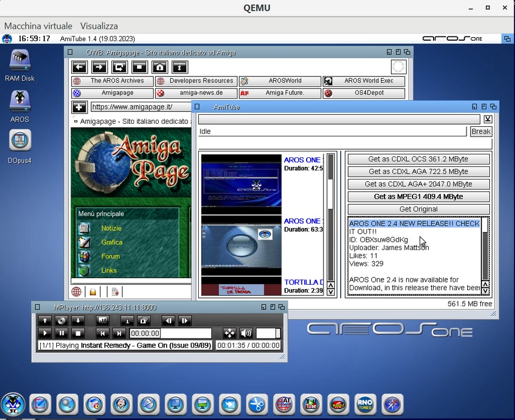The image size is (515, 420).
Task: Select the TORTILLA video thumbnail
Action: 241,287
